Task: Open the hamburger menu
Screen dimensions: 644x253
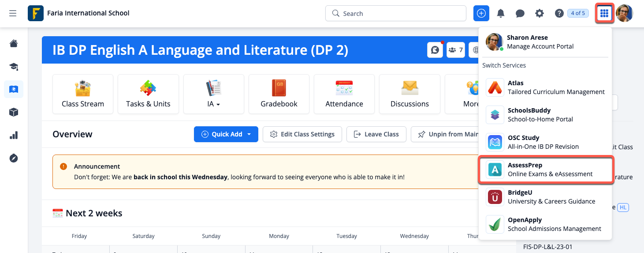Action: coord(13,13)
